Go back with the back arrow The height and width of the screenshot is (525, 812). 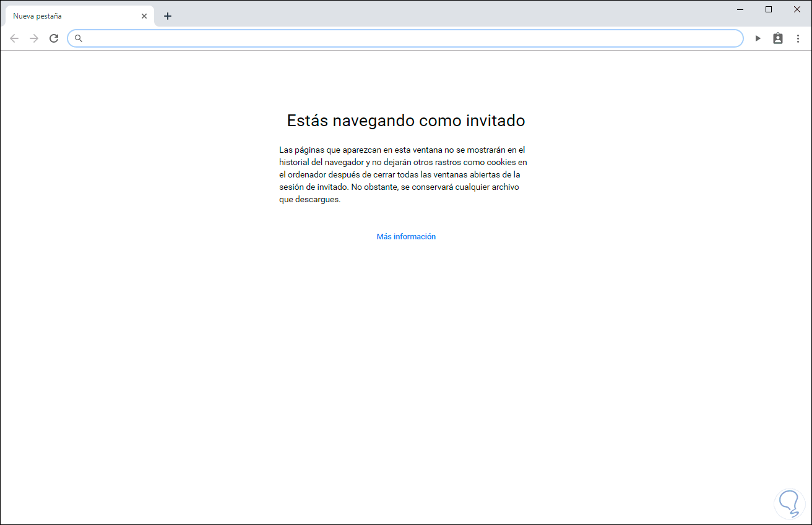click(x=14, y=38)
